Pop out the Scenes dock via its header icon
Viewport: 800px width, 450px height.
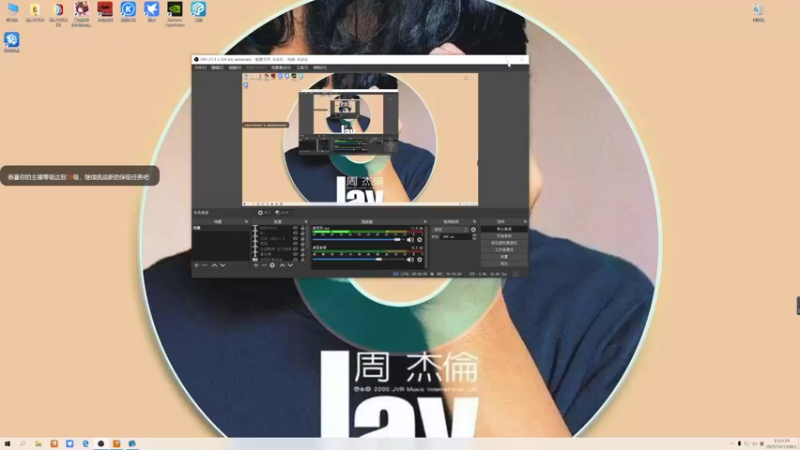point(246,221)
